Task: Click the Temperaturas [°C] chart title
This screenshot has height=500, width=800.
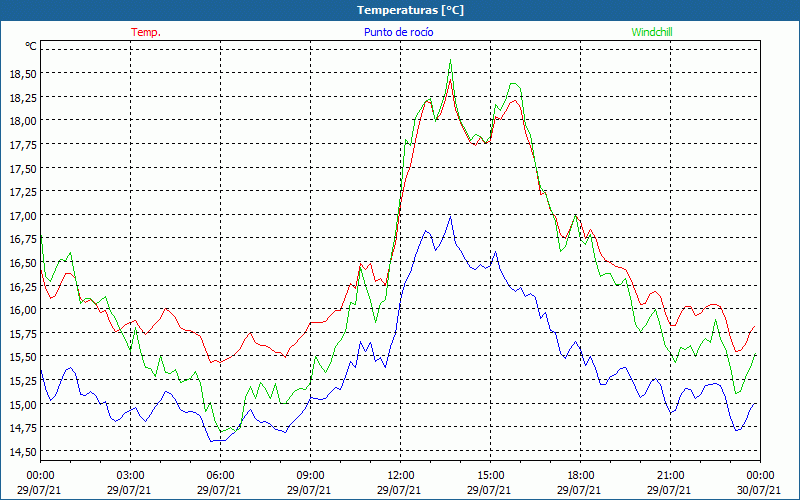Action: click(411, 10)
